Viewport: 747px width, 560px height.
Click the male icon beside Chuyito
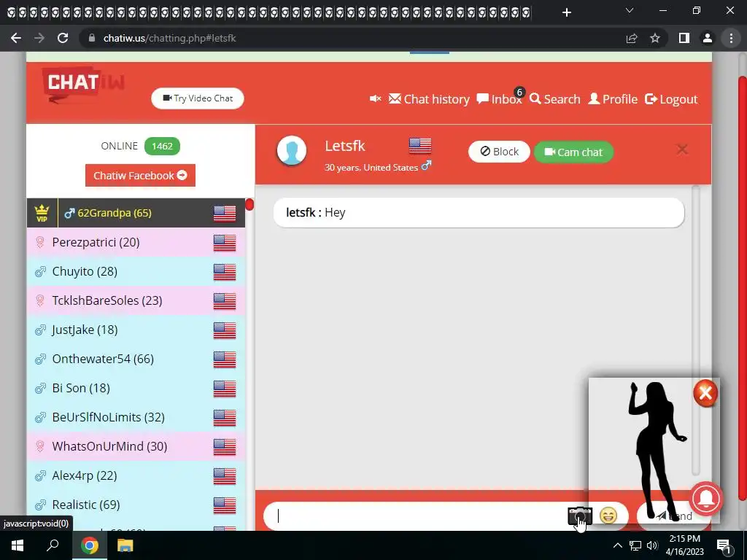[40, 271]
